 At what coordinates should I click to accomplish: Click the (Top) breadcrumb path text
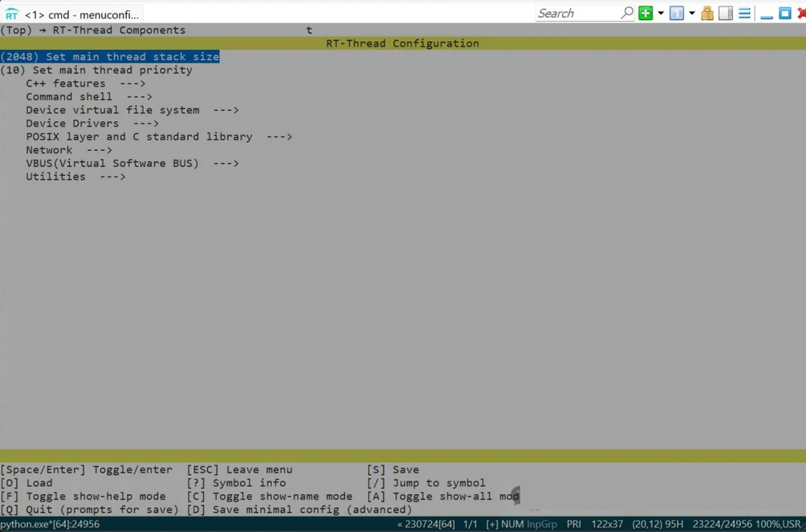16,30
